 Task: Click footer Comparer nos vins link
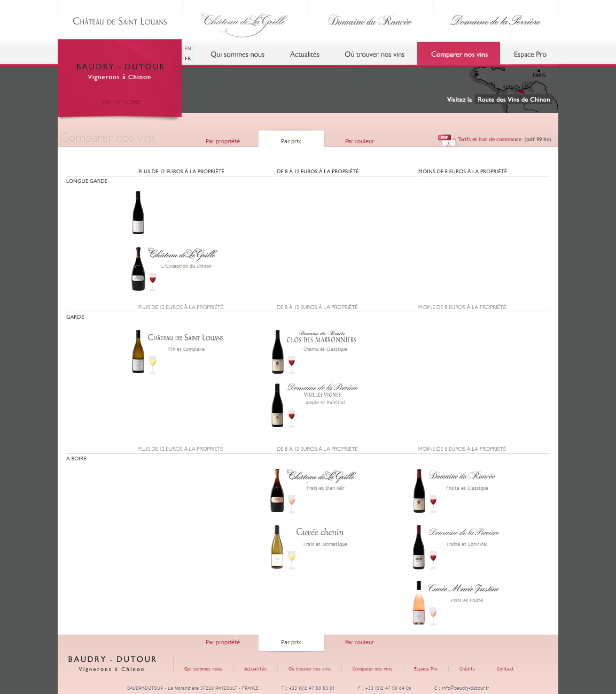coord(372,669)
